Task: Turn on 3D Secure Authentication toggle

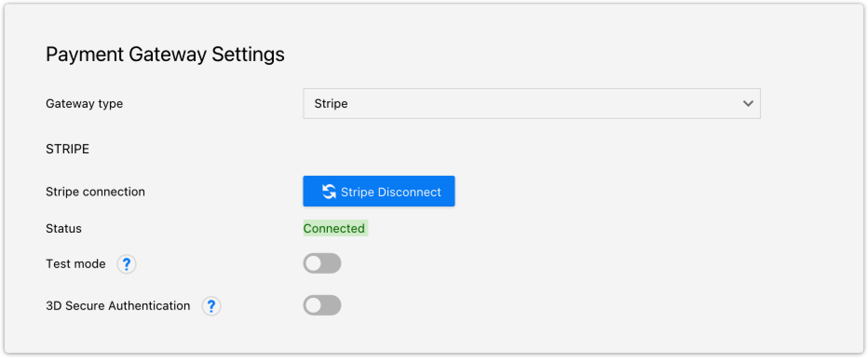Action: [x=322, y=305]
